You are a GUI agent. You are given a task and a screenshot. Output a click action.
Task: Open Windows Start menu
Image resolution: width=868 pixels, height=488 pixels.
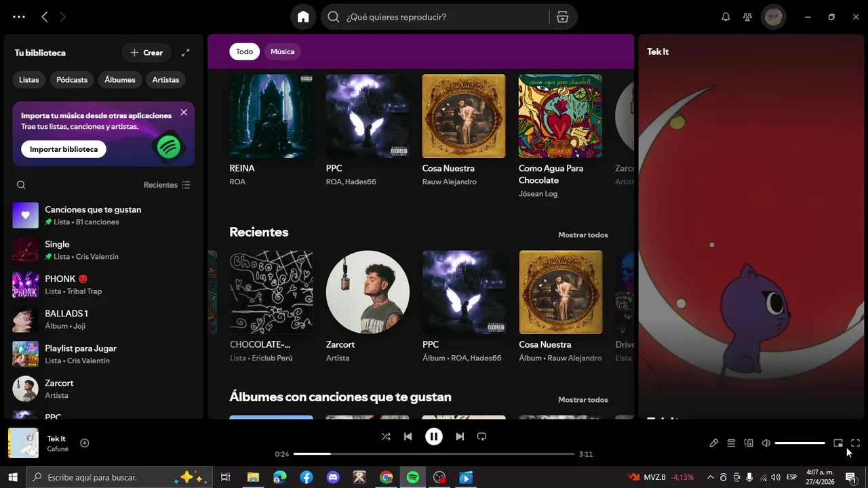pyautogui.click(x=12, y=477)
